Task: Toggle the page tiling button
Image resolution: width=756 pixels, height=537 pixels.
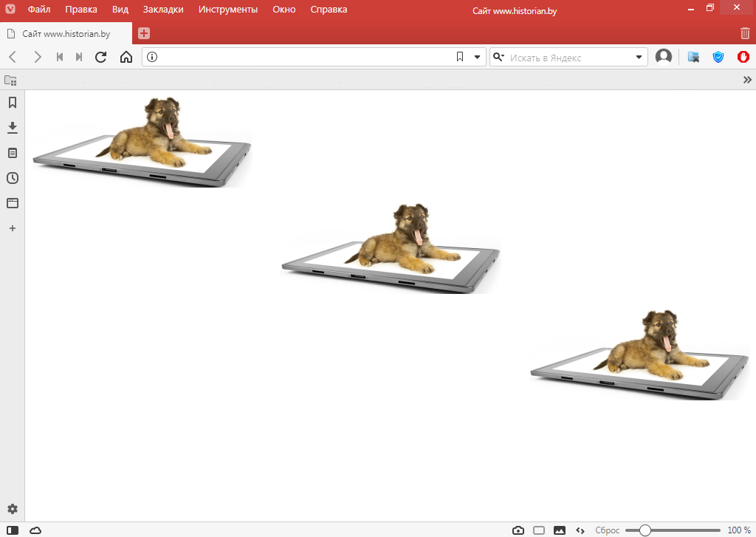Action: point(539,530)
